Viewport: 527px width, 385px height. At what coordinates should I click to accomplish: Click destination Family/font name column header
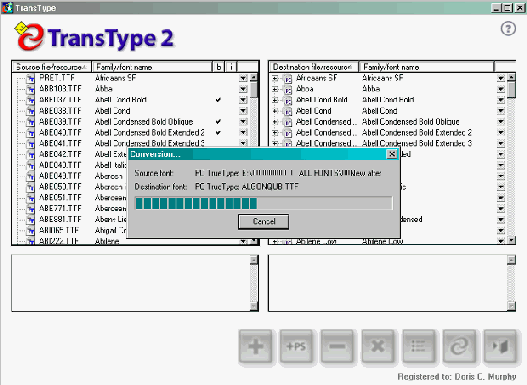(426, 67)
